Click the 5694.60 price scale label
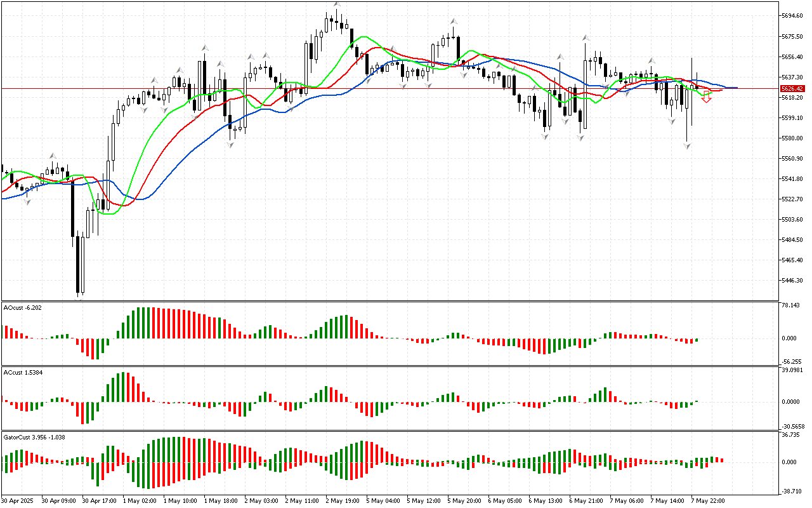This screenshot has height=508, width=812. pyautogui.click(x=793, y=15)
